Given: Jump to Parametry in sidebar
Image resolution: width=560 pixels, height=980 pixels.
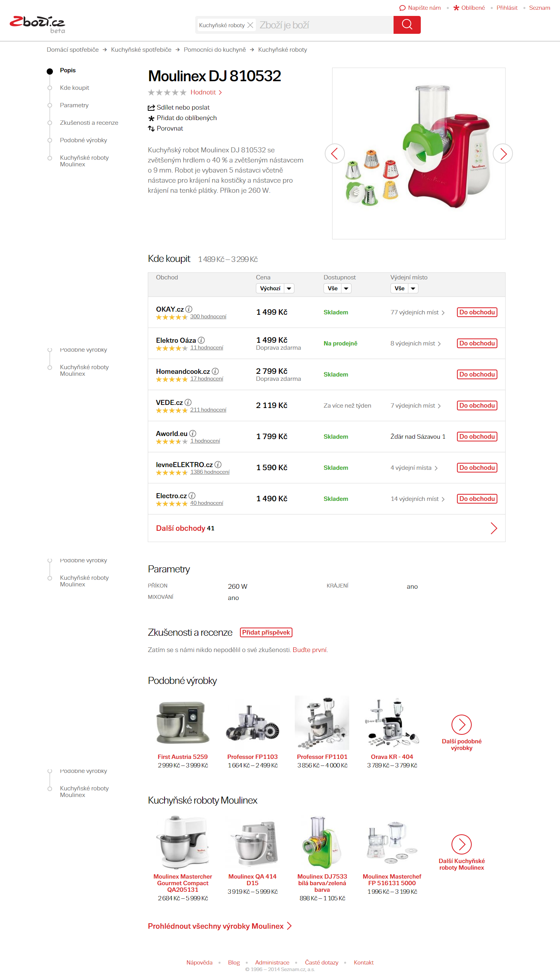Looking at the screenshot, I should (74, 105).
